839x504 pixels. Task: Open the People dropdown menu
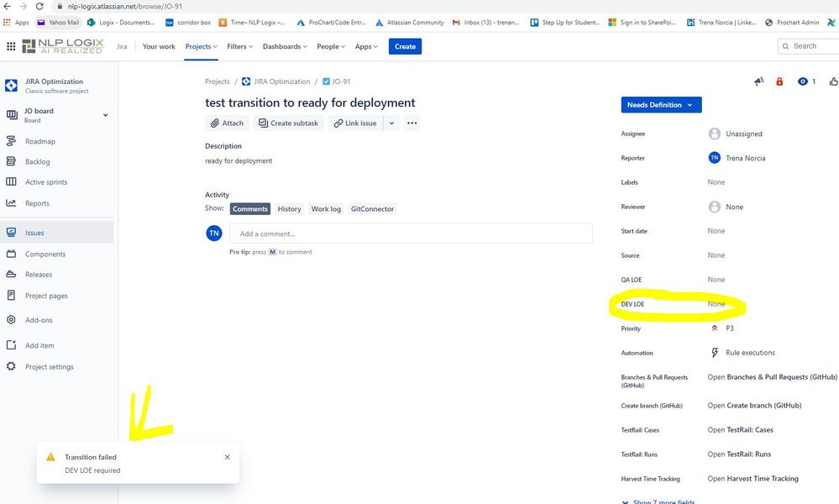pos(331,46)
